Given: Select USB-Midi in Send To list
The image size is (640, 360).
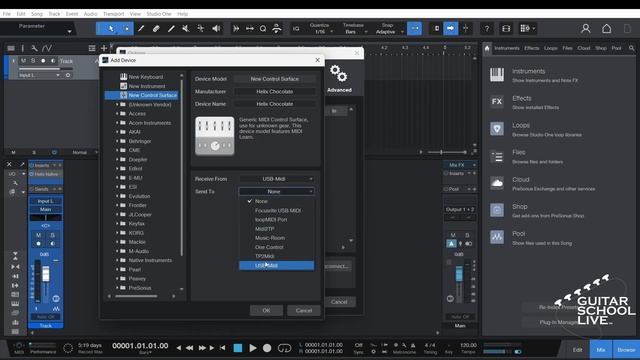Looking at the screenshot, I should [276, 265].
